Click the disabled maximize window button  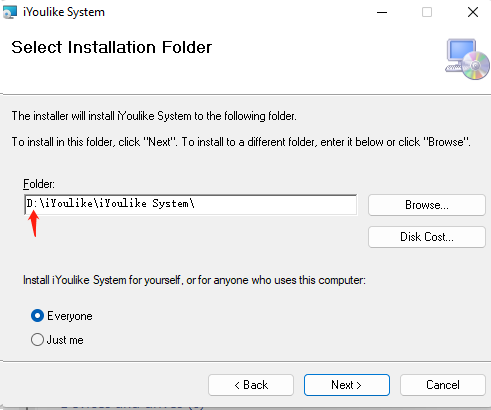click(x=427, y=12)
